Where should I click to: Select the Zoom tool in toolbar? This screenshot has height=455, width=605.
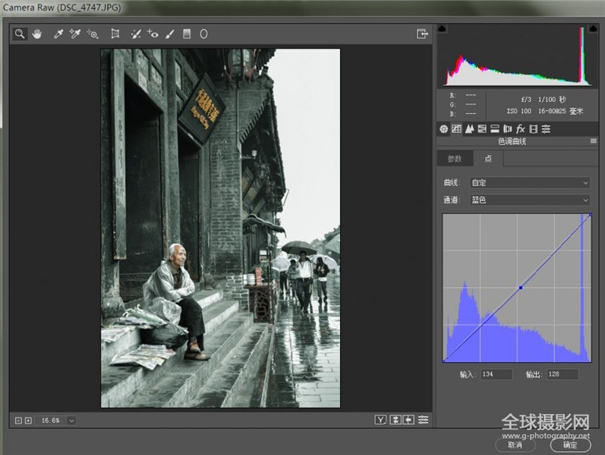(19, 34)
